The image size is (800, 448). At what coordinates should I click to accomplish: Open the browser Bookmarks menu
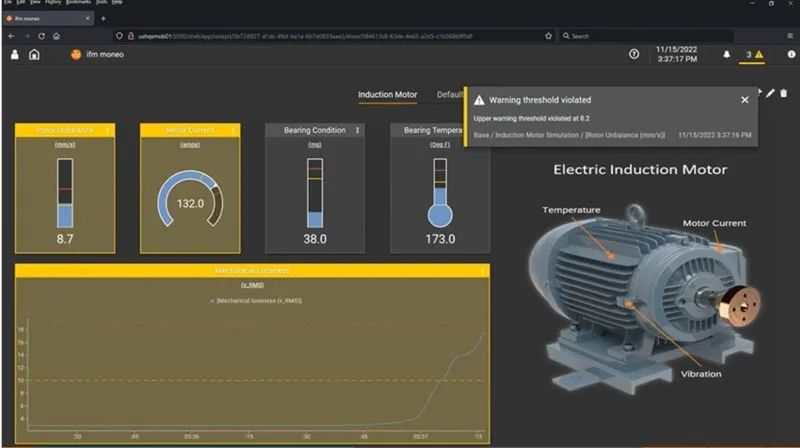[x=77, y=3]
